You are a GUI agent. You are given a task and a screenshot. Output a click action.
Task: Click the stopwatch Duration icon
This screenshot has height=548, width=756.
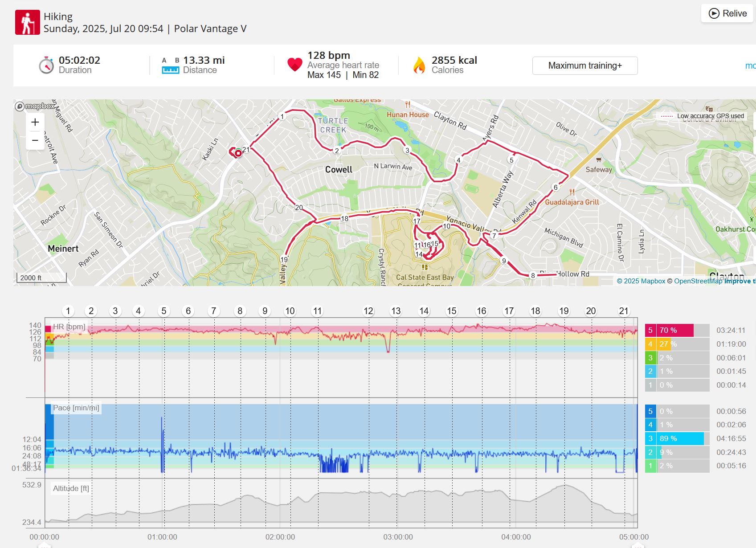[46, 65]
